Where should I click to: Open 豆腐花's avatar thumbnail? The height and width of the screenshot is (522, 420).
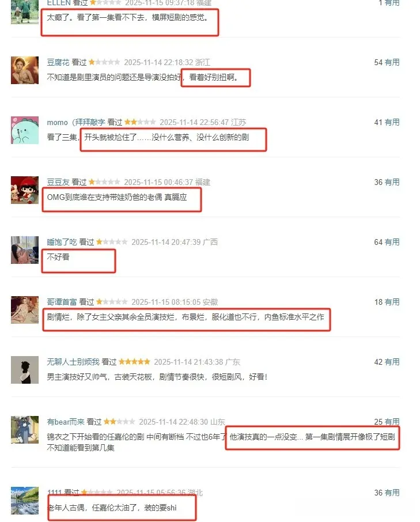tap(25, 70)
